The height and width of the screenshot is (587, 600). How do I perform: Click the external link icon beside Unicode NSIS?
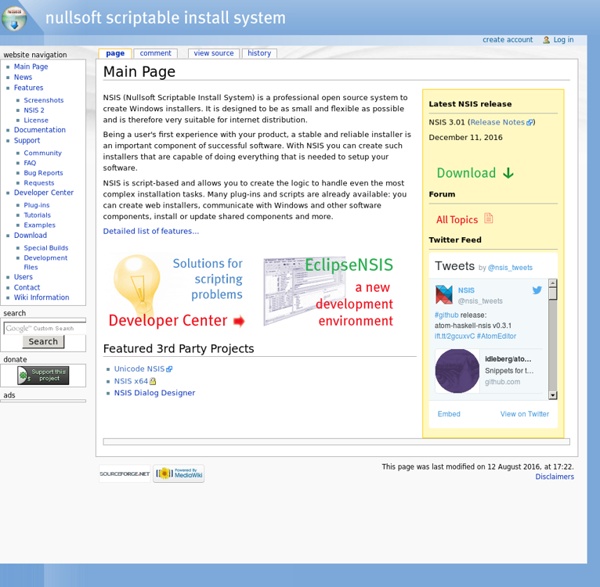[x=170, y=369]
